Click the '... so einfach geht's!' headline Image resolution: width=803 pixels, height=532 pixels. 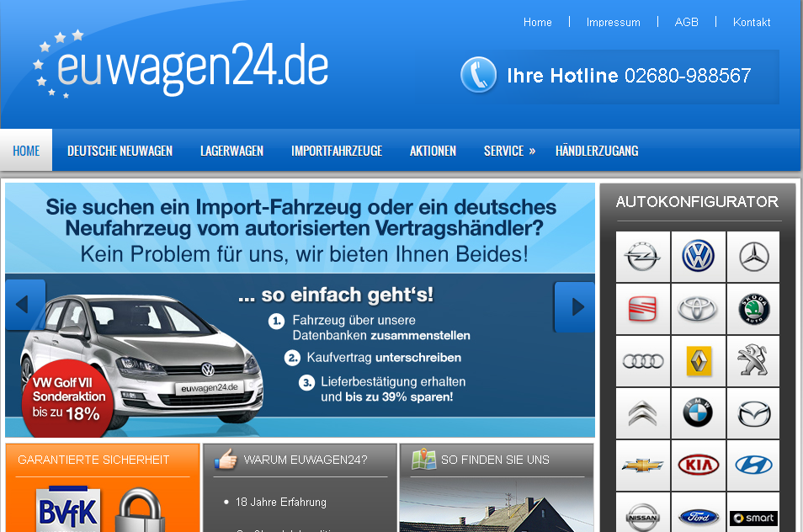tap(336, 295)
